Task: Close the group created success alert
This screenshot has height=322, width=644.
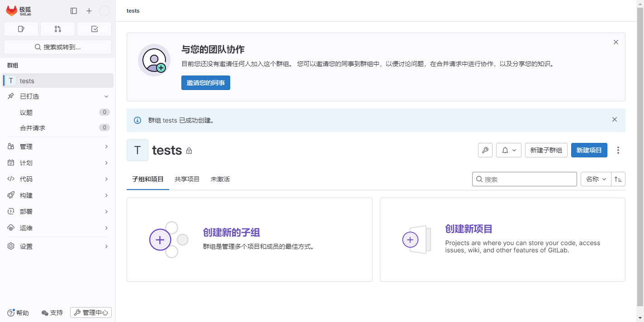Action: pyautogui.click(x=614, y=120)
